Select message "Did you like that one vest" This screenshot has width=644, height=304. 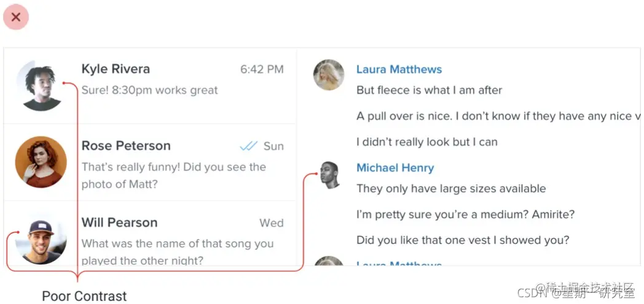(x=463, y=240)
